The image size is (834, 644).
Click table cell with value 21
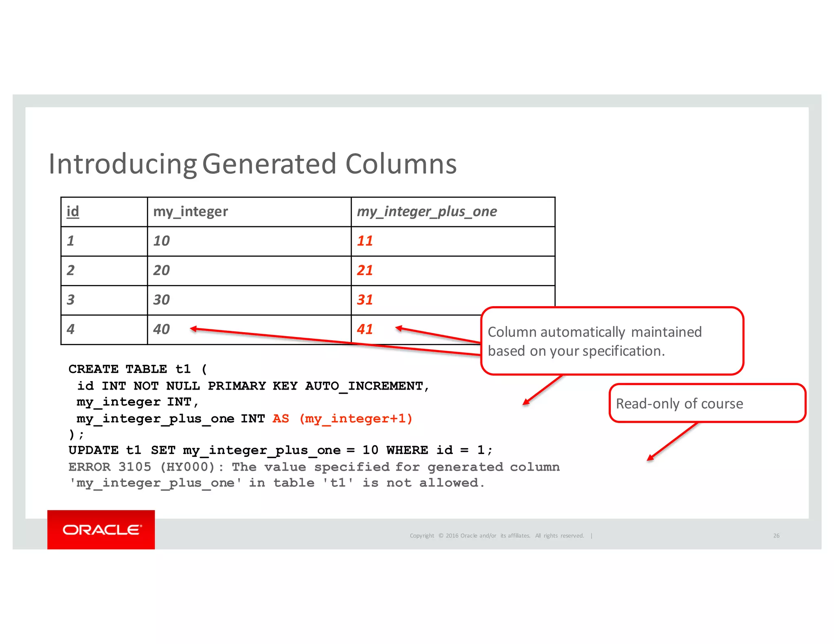tap(453, 271)
